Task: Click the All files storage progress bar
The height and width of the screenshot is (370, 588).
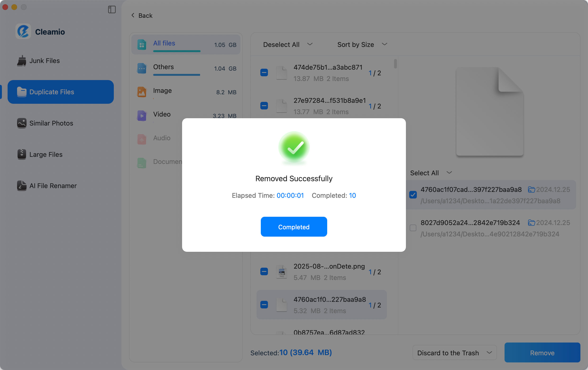Action: point(177,51)
